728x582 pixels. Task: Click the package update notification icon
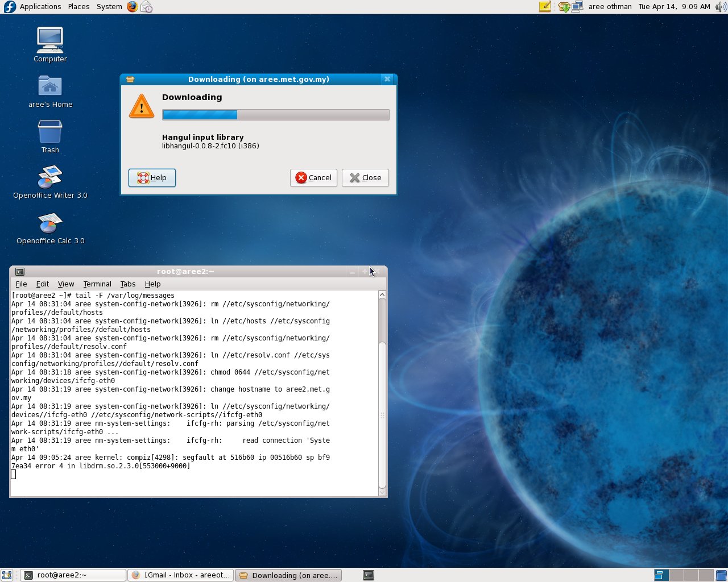(563, 7)
